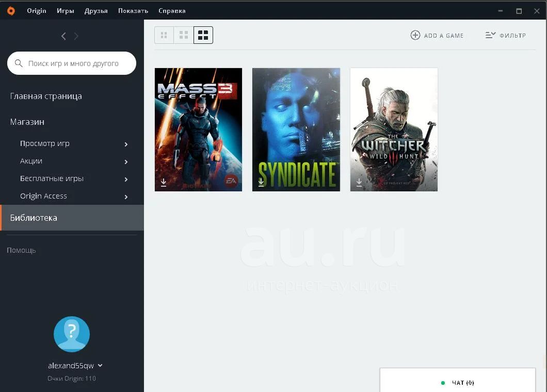Download Mass Effect 3 via arrow icon
The image size is (547, 392).
163,183
